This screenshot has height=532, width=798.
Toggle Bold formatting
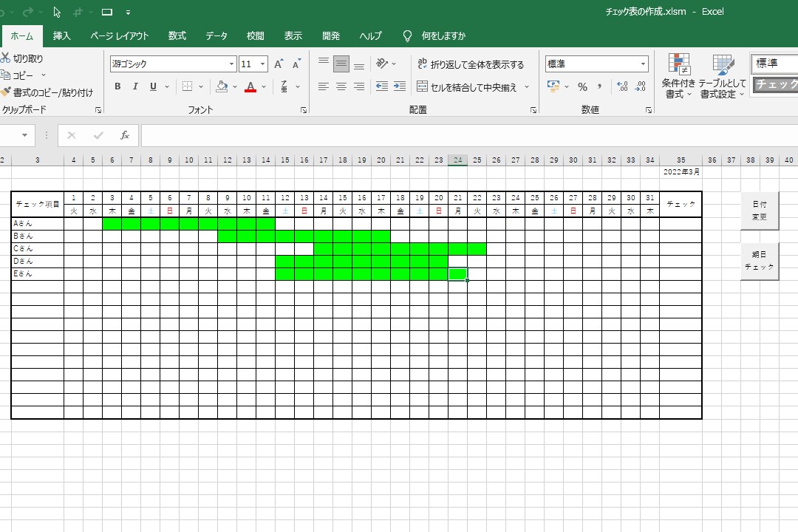tap(117, 86)
